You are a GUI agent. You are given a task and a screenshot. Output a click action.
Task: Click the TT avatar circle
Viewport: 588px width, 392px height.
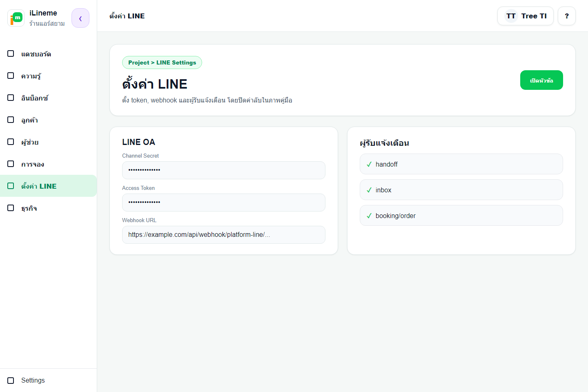pyautogui.click(x=511, y=16)
